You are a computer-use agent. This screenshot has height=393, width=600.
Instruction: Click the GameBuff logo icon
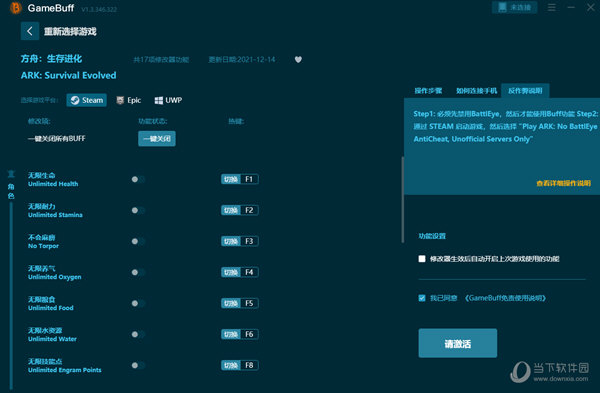click(15, 8)
